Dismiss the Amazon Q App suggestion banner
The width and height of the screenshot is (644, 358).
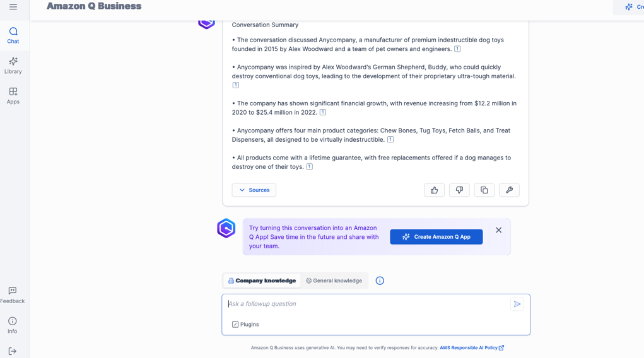tap(498, 230)
